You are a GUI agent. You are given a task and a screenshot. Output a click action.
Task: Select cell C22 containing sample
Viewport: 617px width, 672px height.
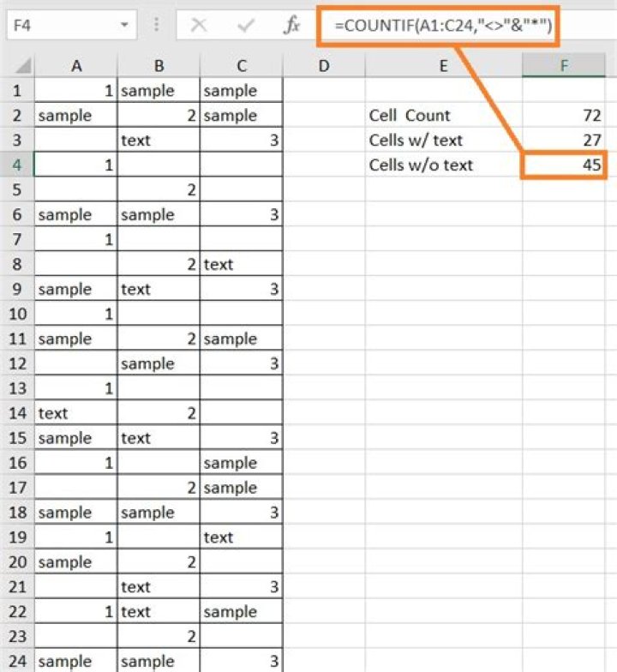click(242, 612)
